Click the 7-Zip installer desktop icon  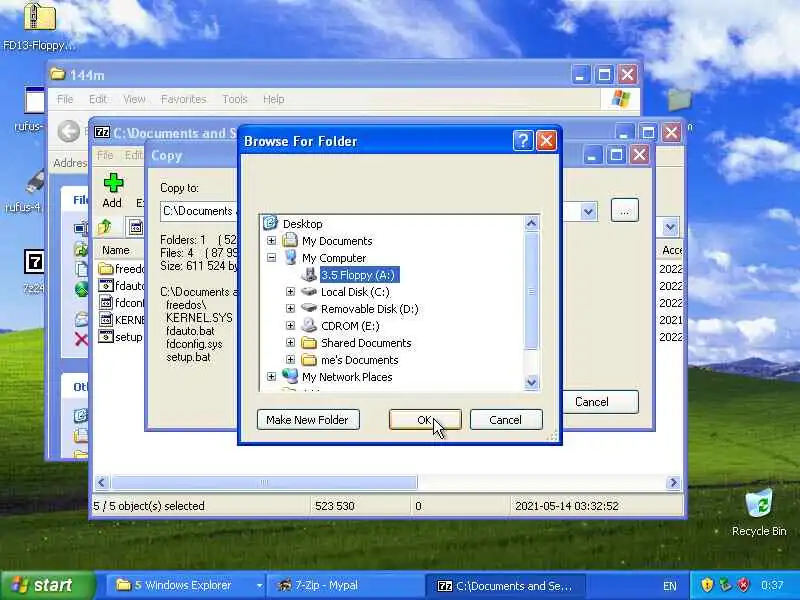pyautogui.click(x=34, y=262)
